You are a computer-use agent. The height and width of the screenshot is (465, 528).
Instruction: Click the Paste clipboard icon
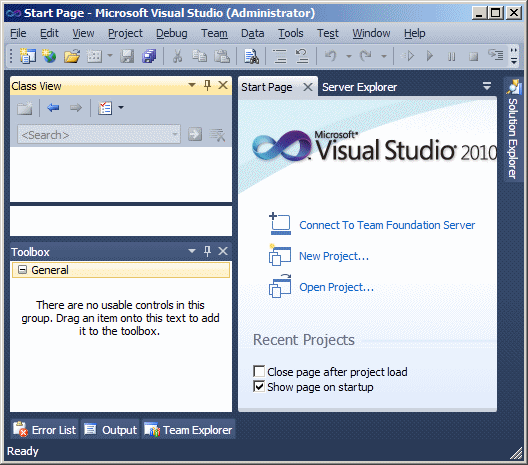click(x=222, y=56)
